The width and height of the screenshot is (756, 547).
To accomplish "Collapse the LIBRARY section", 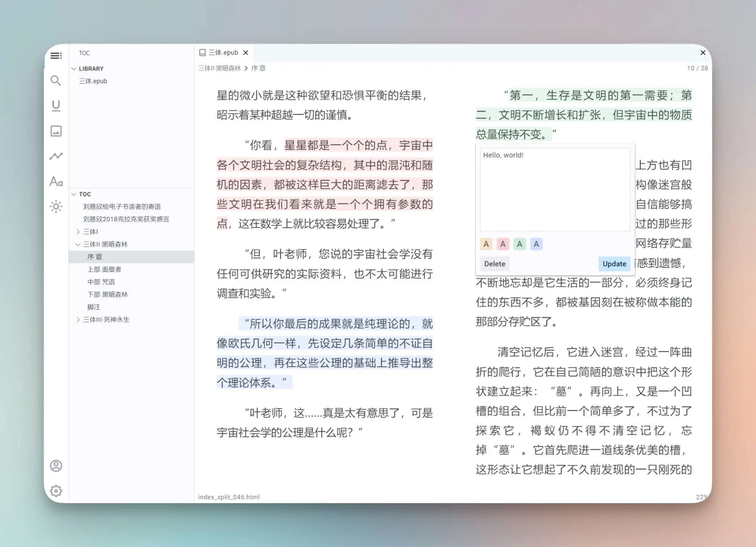I will pos(73,68).
